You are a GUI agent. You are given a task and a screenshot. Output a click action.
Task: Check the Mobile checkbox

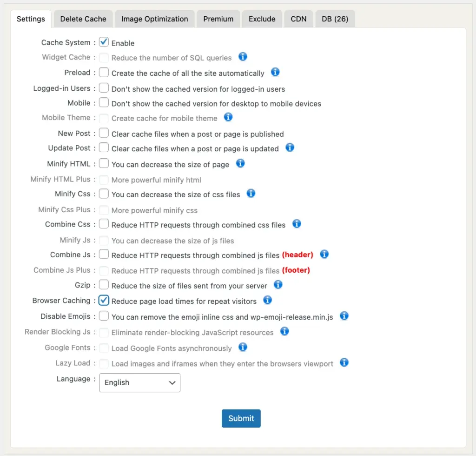pos(104,102)
